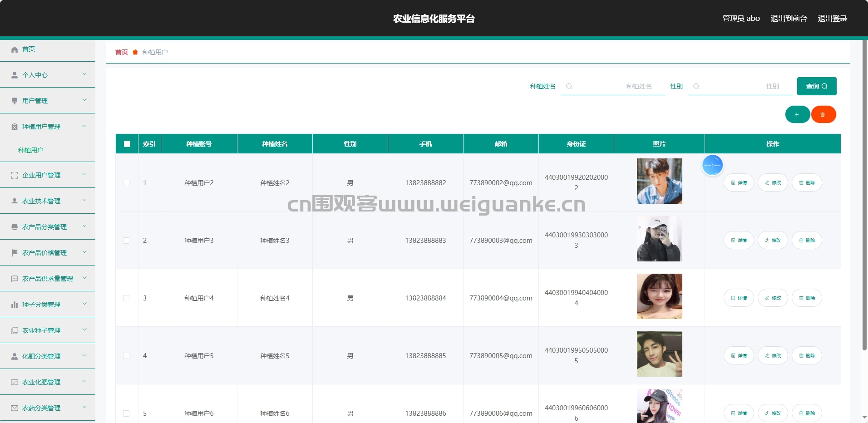Click the 首页 breadcrumb link
Image resolution: width=868 pixels, height=423 pixels.
tap(122, 52)
